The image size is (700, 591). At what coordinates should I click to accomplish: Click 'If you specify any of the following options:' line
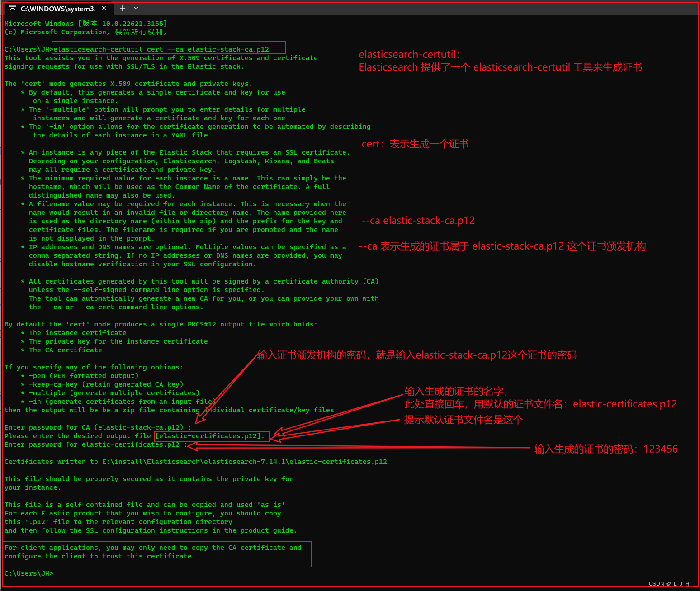[94, 367]
